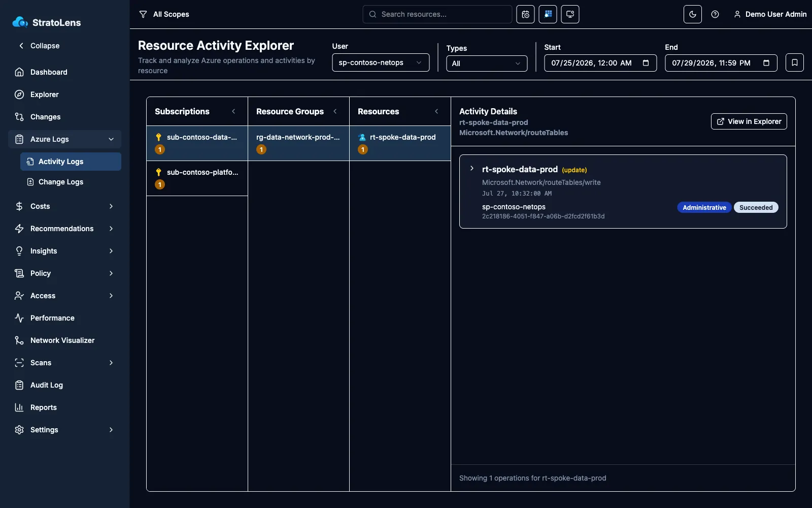The width and height of the screenshot is (812, 508).
Task: Click the Explorer compass icon
Action: (19, 94)
